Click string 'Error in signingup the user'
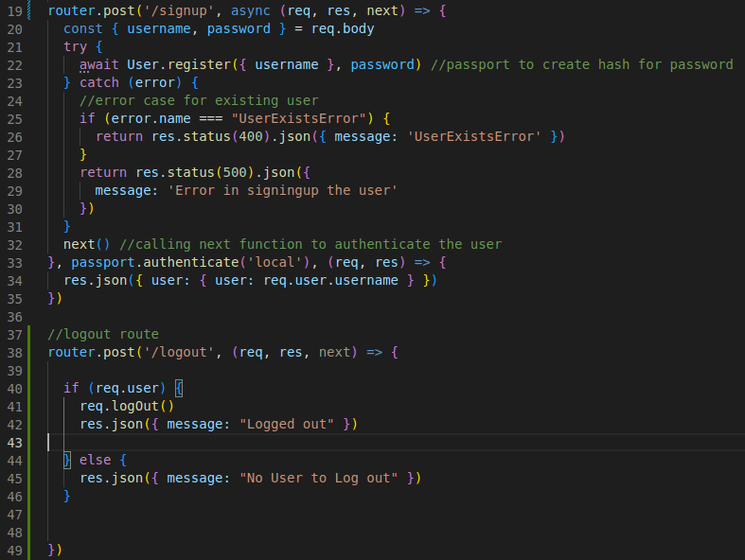The width and height of the screenshot is (745, 560). 282,190
